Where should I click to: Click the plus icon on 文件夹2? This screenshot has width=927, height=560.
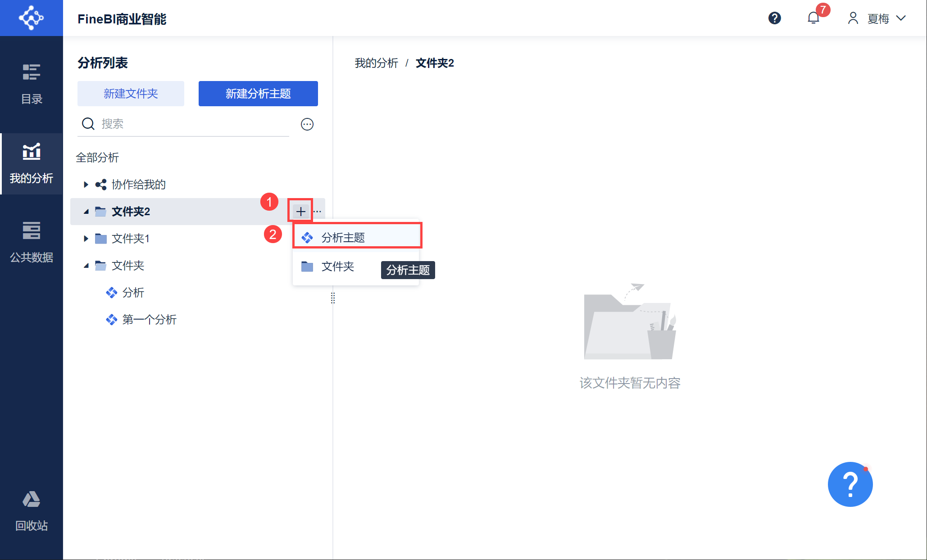[x=301, y=212]
